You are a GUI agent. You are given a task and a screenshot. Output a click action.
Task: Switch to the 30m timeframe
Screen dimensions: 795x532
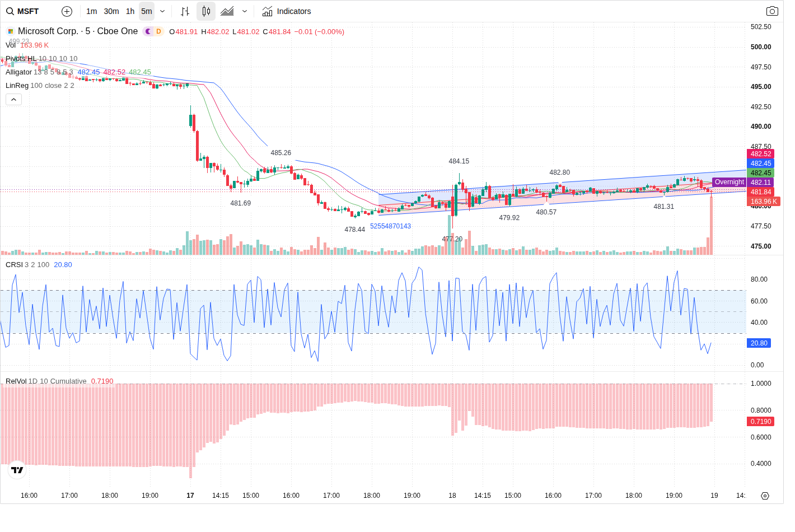(x=111, y=11)
